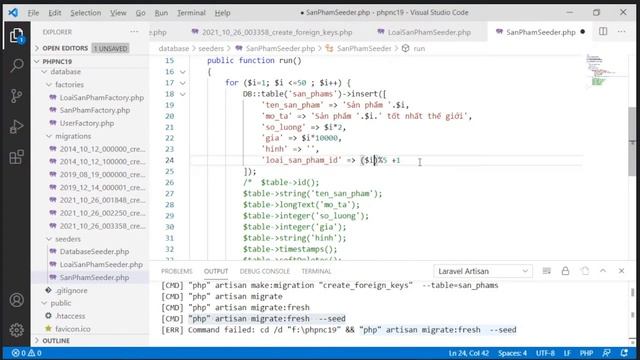Switch to the Problems panel tab
640x360 pixels.
tap(176, 271)
